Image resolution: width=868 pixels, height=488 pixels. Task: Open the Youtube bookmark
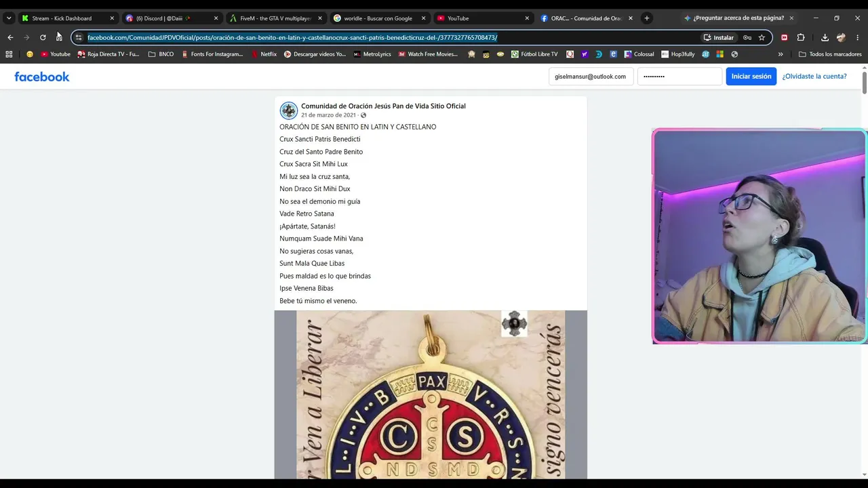coord(56,54)
